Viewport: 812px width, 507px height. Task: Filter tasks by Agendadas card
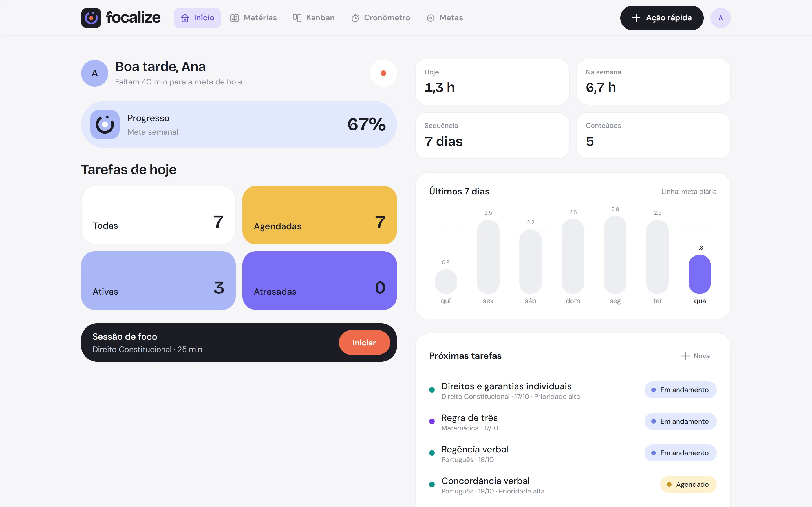320,215
